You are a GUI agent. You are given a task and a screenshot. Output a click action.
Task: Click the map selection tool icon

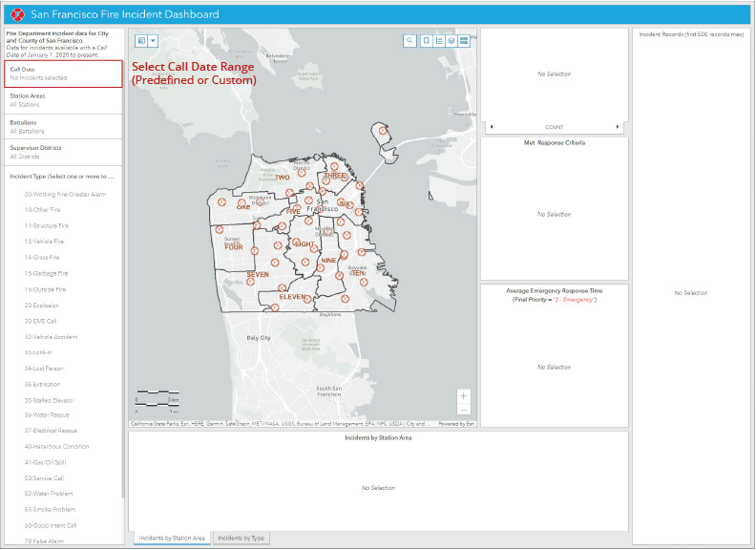pyautogui.click(x=141, y=41)
